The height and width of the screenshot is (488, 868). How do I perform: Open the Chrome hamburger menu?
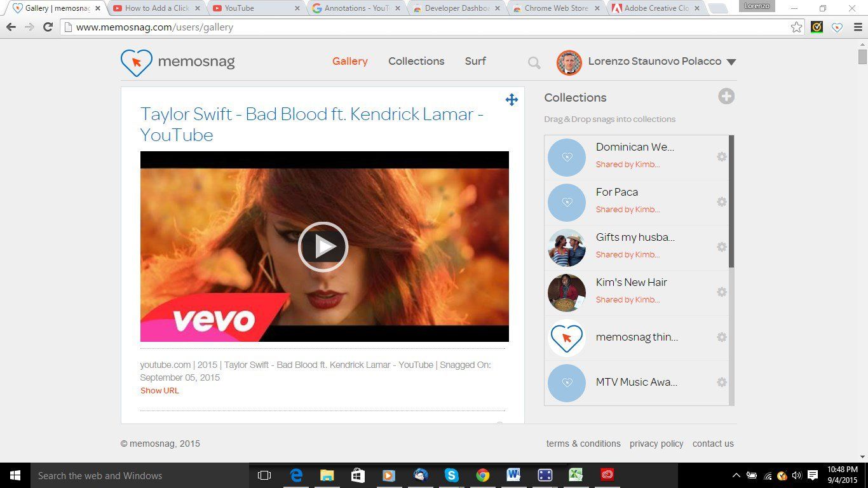pyautogui.click(x=858, y=27)
